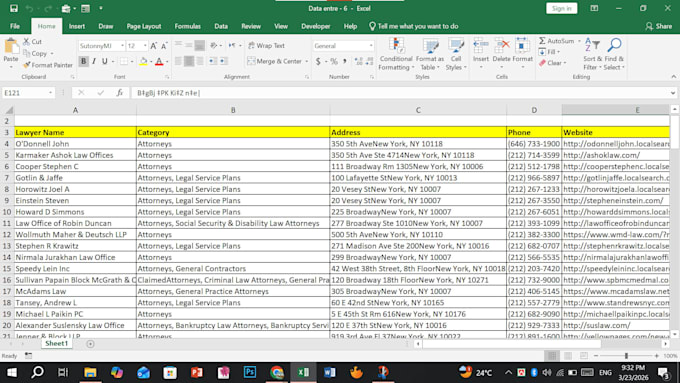Toggle Normal view in status bar
680x383 pixels.
point(552,356)
